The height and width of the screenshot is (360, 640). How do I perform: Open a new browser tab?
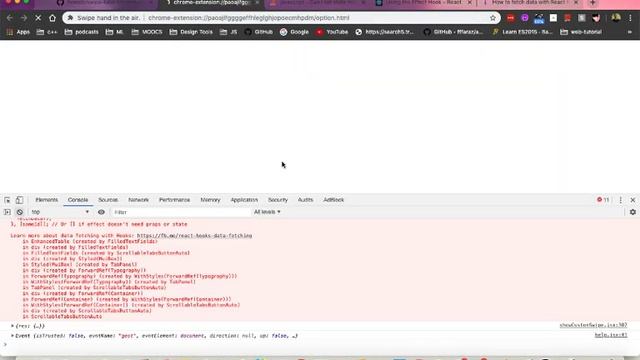593,3
